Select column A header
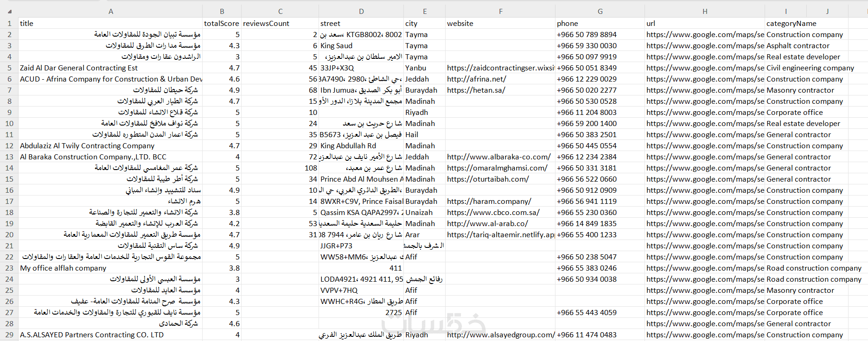 [110, 11]
